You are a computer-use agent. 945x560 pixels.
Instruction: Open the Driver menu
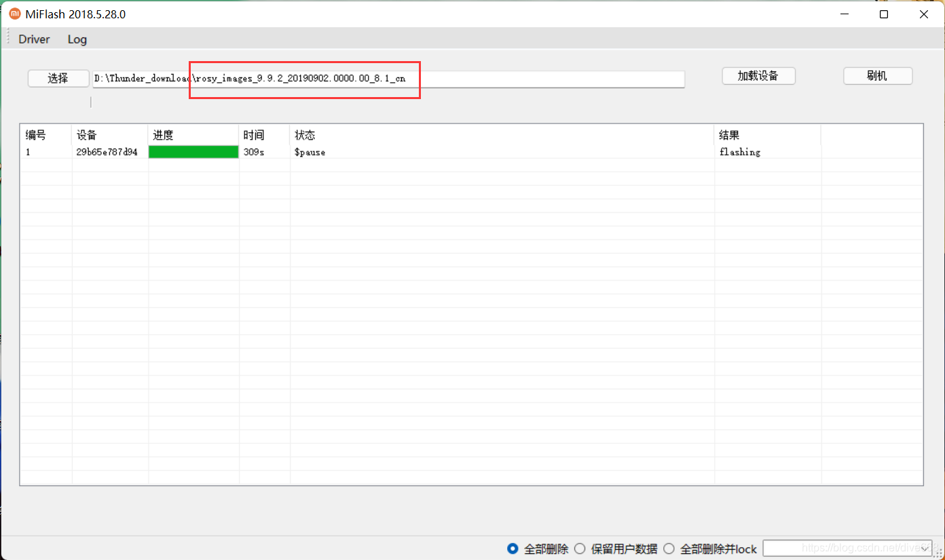tap(34, 39)
